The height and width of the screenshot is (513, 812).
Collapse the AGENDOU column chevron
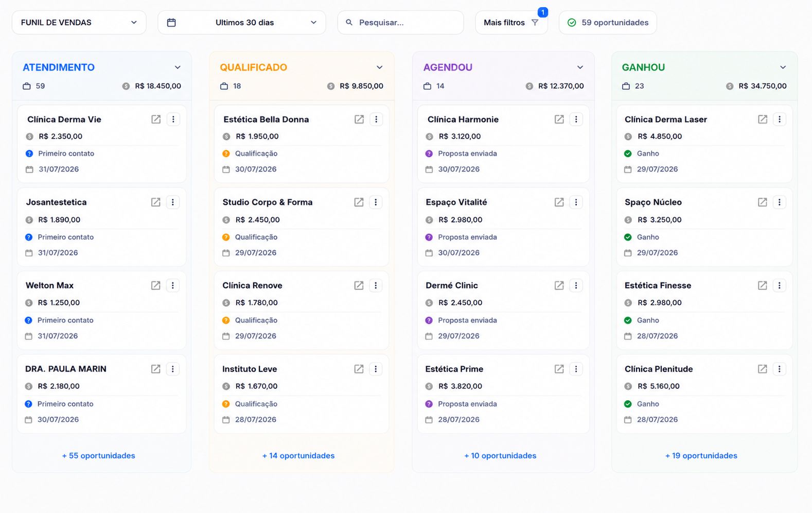580,67
